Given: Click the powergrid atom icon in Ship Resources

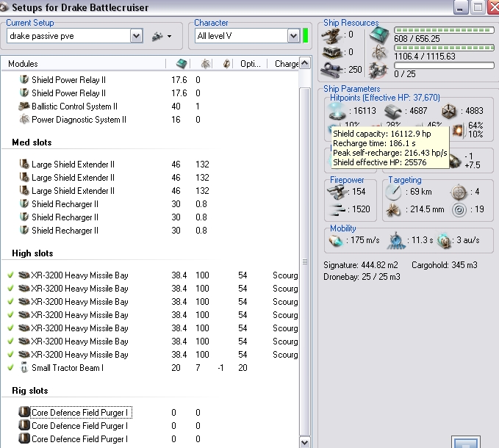Looking at the screenshot, I should [x=379, y=52].
